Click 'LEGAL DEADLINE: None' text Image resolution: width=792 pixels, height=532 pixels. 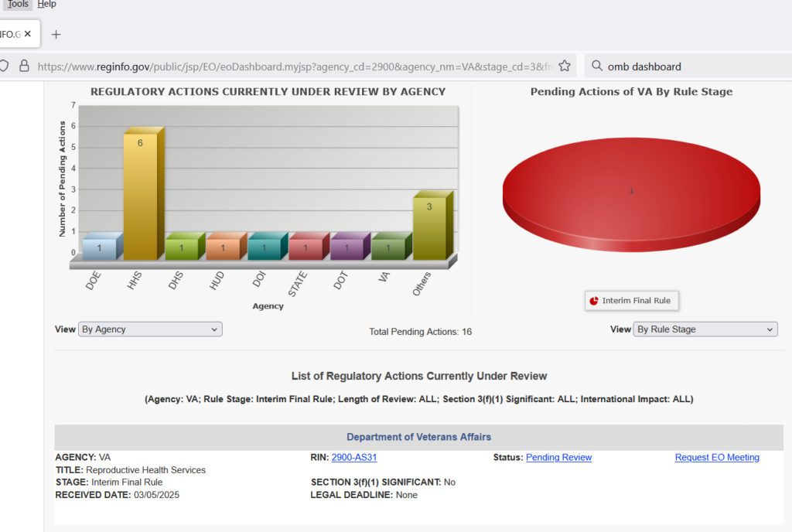point(364,495)
